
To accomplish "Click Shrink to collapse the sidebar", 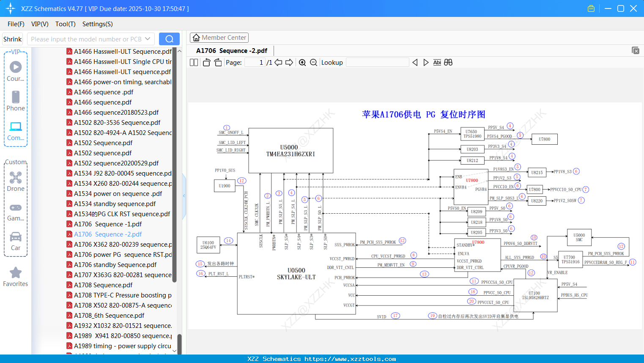I will [13, 39].
